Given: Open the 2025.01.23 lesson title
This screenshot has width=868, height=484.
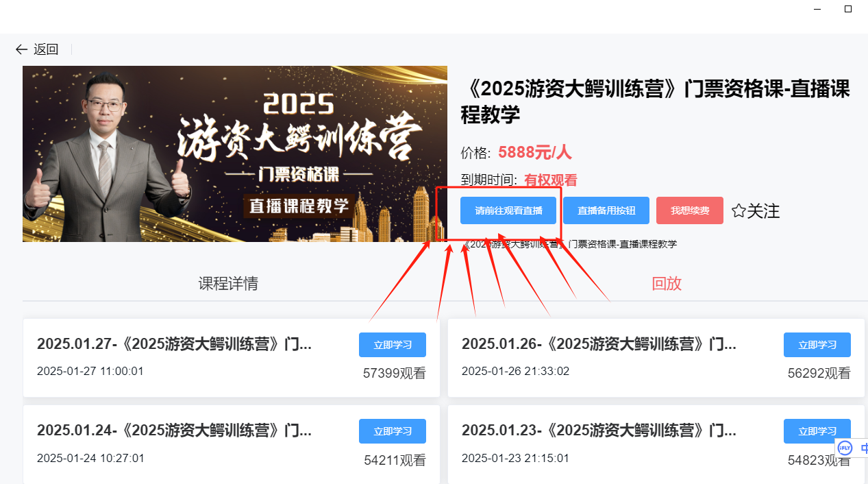Looking at the screenshot, I should (599, 431).
